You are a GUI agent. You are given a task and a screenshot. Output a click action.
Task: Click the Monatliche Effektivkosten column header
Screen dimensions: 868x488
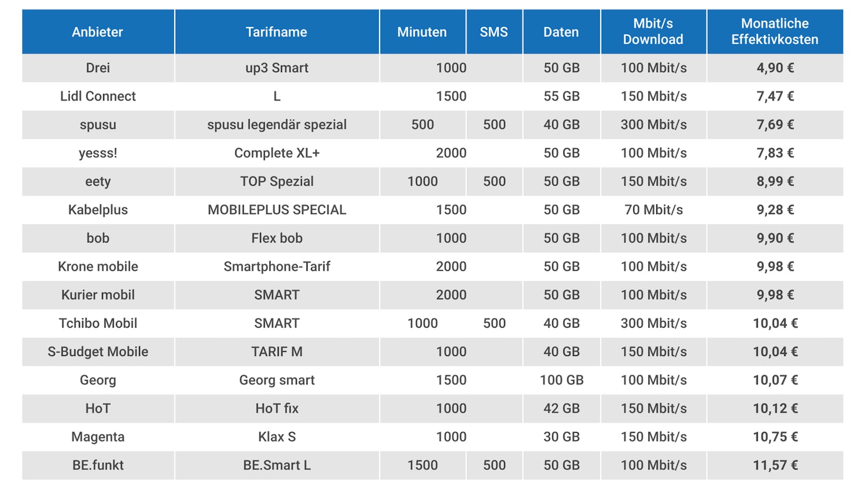(x=775, y=32)
